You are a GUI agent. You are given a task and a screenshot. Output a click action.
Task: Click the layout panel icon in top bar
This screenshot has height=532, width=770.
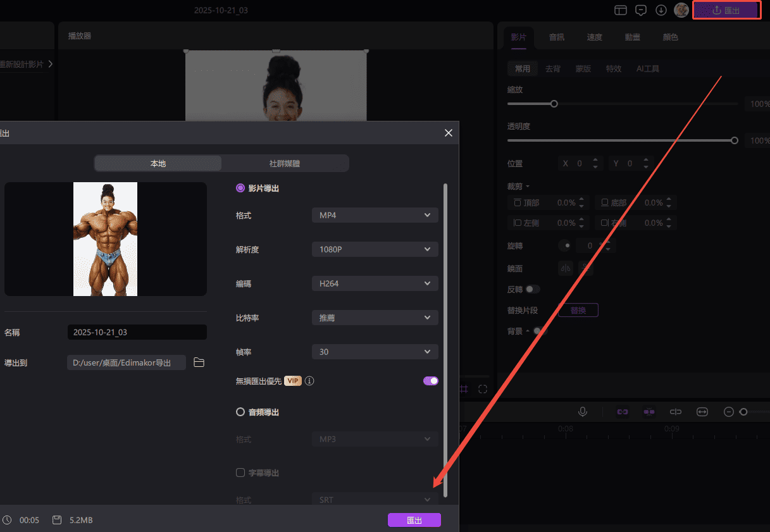(621, 10)
